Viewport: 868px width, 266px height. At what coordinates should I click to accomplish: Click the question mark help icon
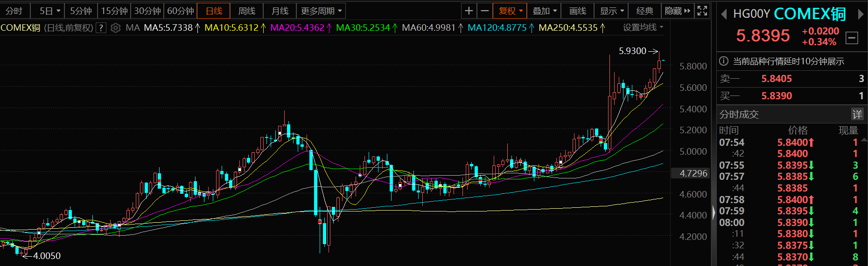point(101,28)
